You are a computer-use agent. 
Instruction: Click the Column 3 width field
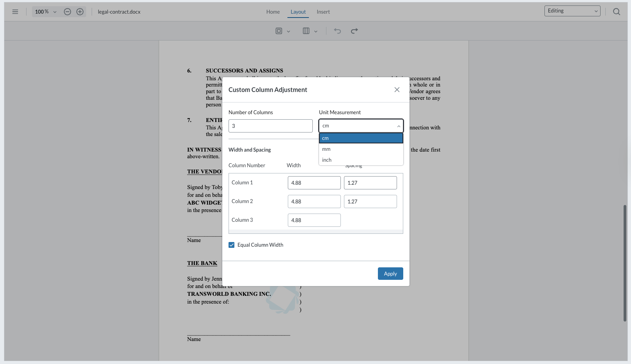coord(314,220)
